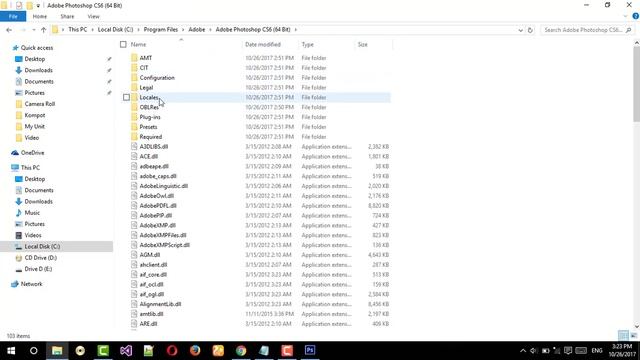Click the search magnifier icon

[x=629, y=30]
